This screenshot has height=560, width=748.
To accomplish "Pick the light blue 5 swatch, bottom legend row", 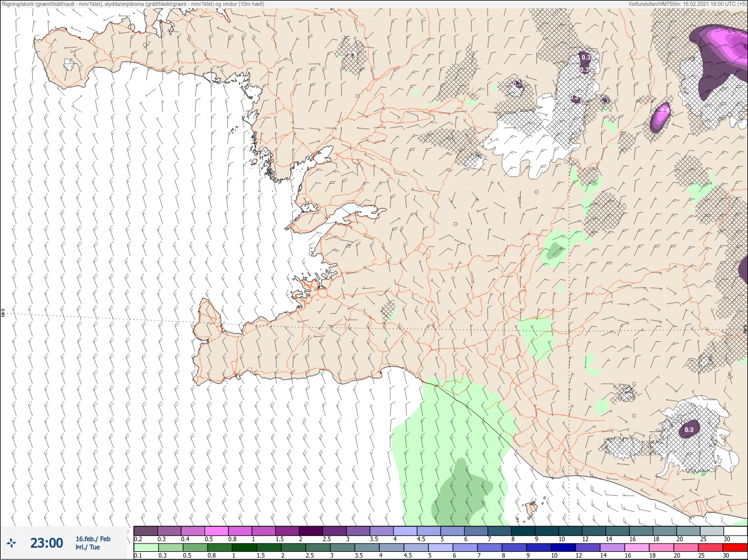I will pyautogui.click(x=440, y=548).
